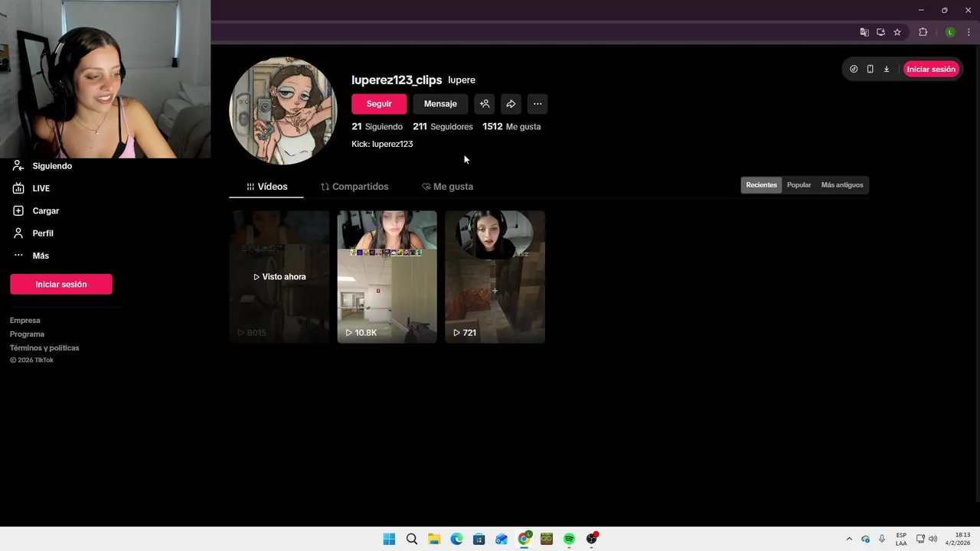This screenshot has height=551, width=980.
Task: Click the volume speaker tray icon
Action: (933, 540)
